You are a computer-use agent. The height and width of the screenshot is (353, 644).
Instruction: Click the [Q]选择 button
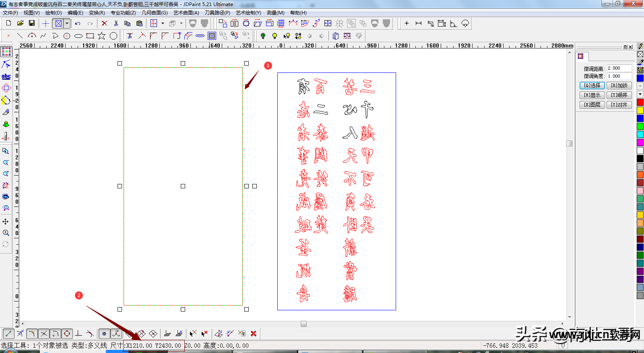pyautogui.click(x=592, y=85)
